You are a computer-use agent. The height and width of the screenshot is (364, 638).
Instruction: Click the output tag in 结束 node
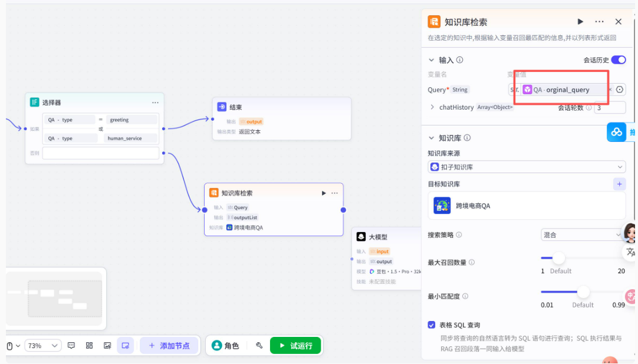251,121
